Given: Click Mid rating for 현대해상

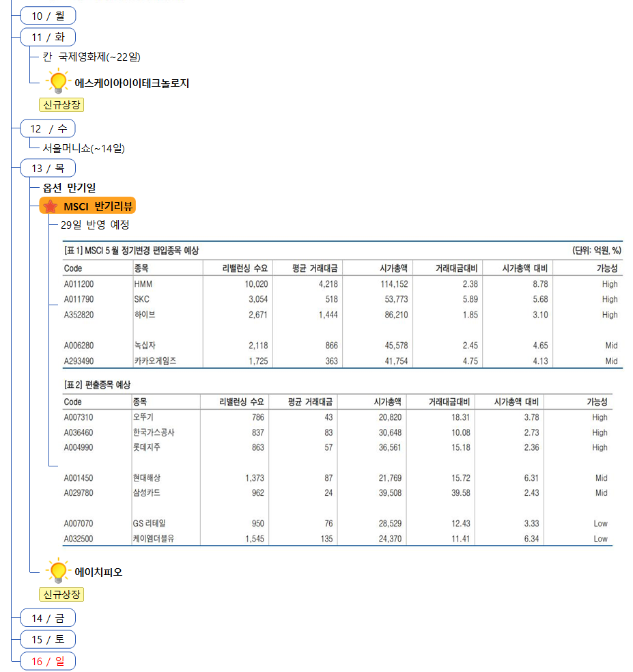Looking at the screenshot, I should pos(602,478).
